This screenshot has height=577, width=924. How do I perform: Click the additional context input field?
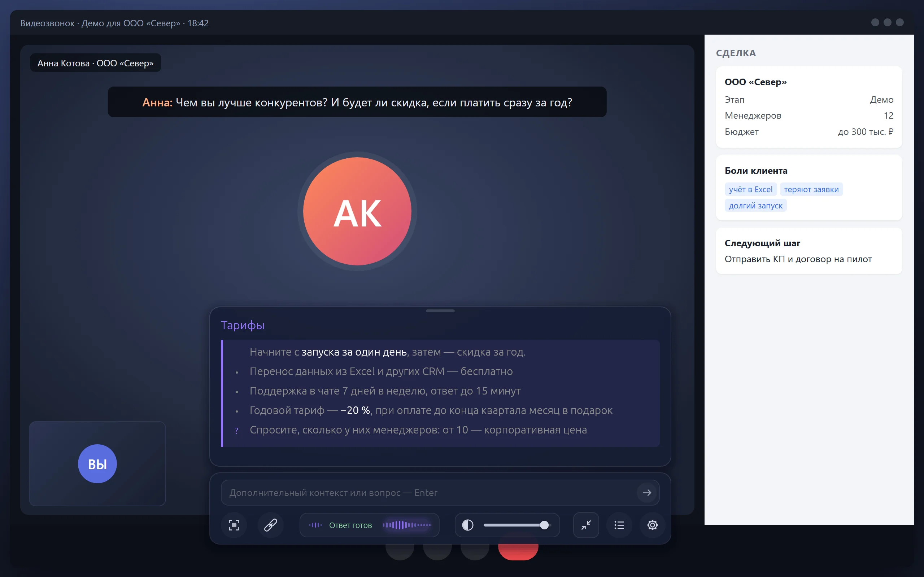[x=440, y=493]
